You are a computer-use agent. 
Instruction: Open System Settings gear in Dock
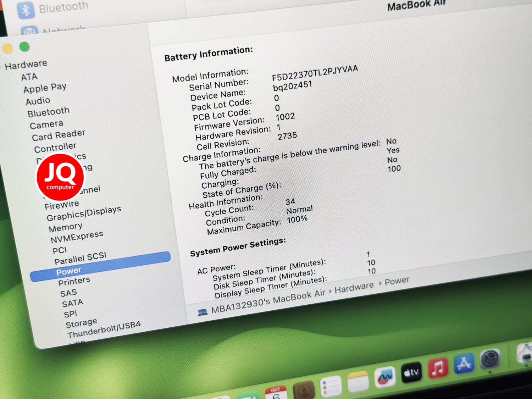pos(490,359)
